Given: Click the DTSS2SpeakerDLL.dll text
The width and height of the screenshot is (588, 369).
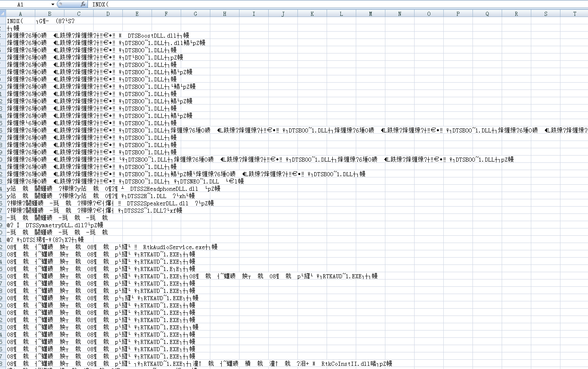Looking at the screenshot, I should [158, 203].
